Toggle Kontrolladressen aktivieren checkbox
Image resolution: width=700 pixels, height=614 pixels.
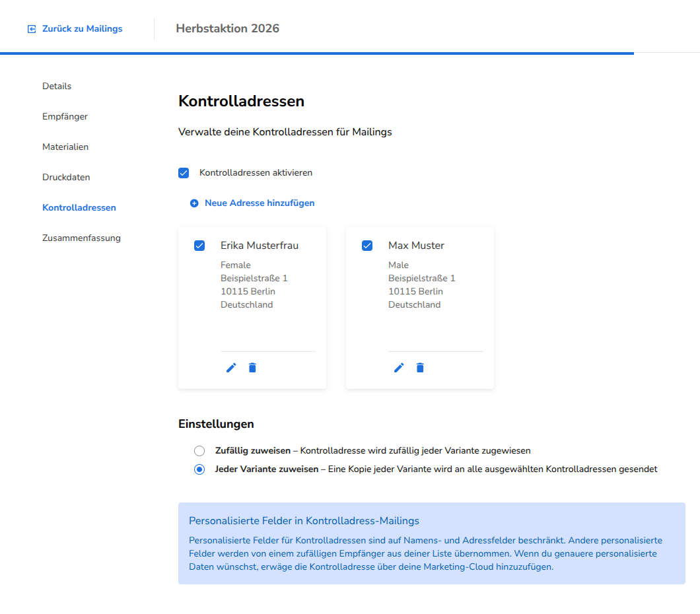tap(184, 173)
